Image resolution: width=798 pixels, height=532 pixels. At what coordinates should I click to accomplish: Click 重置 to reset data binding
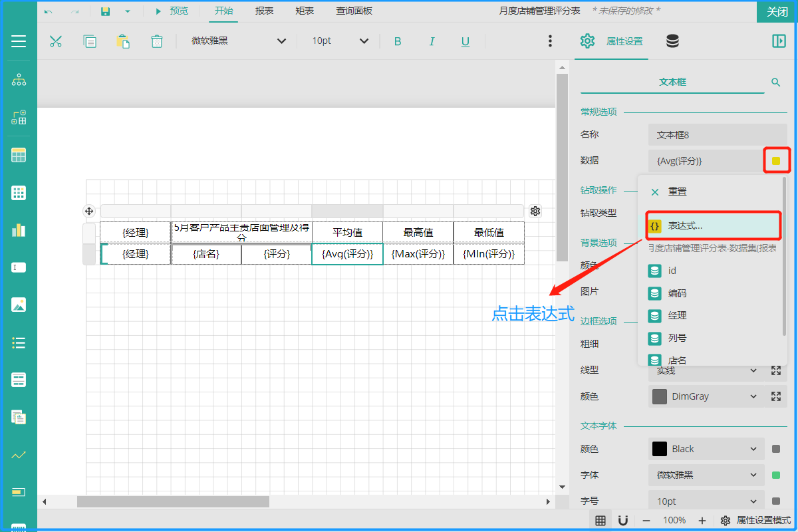pyautogui.click(x=677, y=192)
